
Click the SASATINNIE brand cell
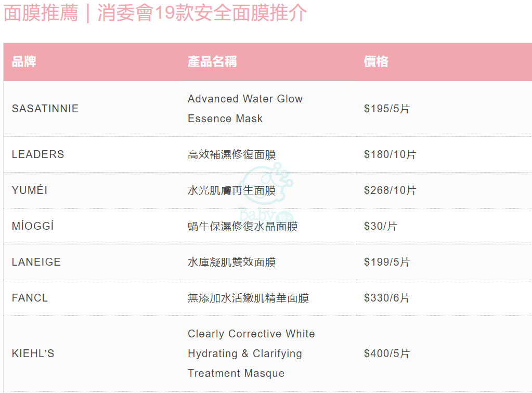pyautogui.click(x=45, y=109)
